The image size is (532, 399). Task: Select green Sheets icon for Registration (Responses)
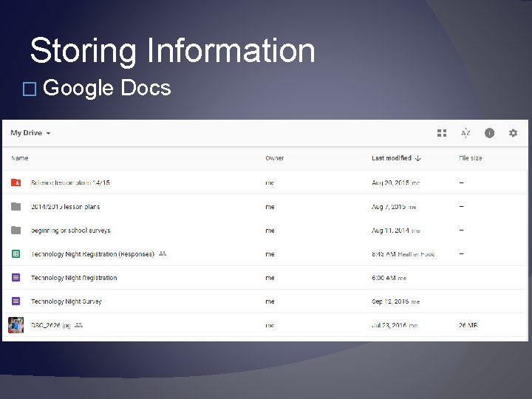click(x=16, y=253)
